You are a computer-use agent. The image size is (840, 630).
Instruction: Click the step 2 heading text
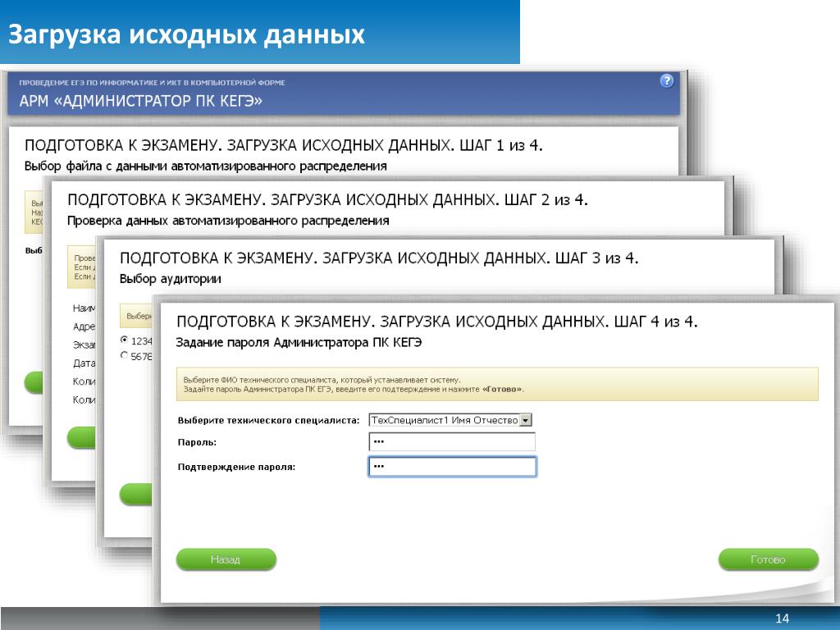point(327,200)
